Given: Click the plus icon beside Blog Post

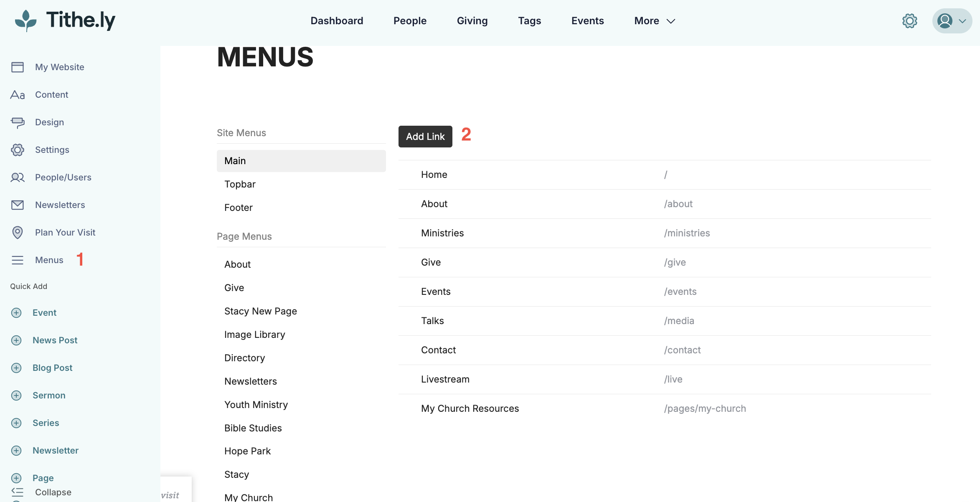Looking at the screenshot, I should 16,368.
